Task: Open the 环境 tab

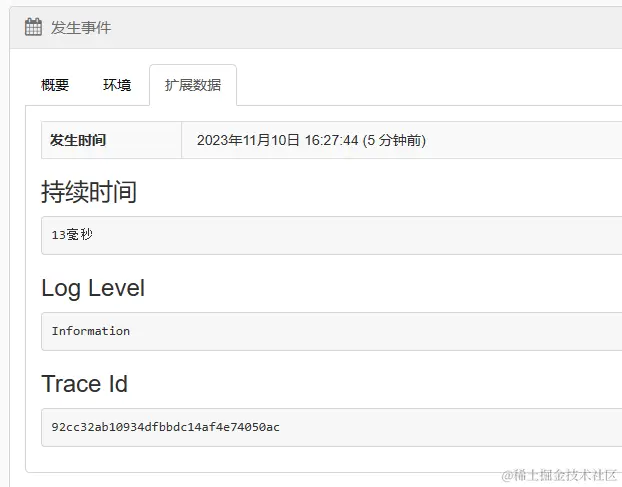Action: click(117, 85)
